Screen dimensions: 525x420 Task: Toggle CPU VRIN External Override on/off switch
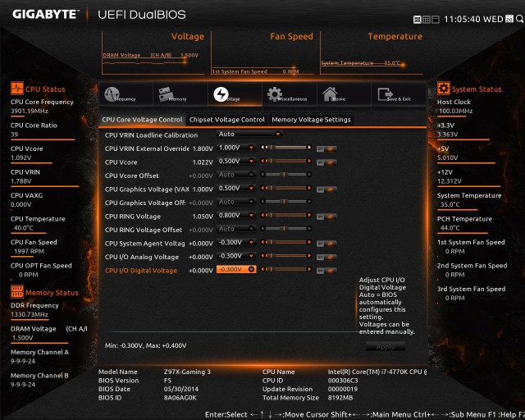(x=326, y=148)
